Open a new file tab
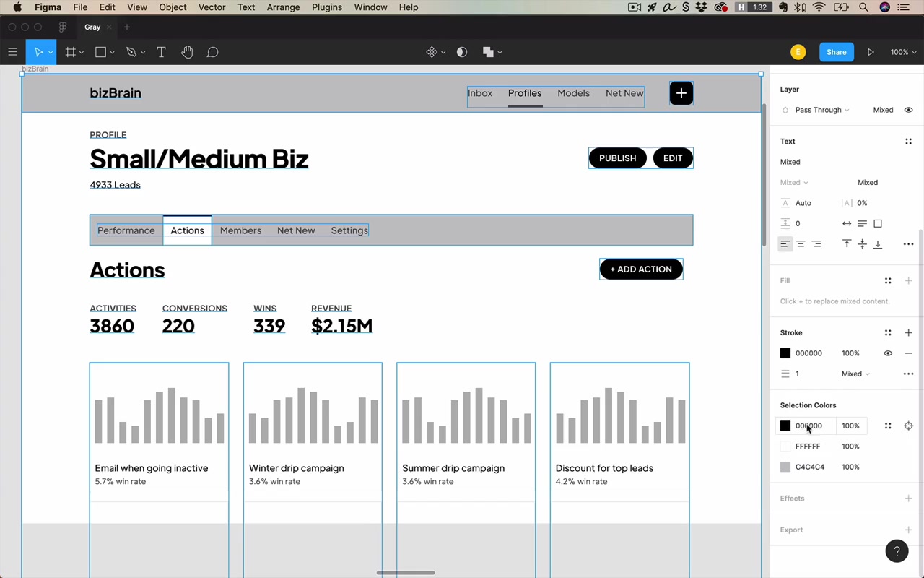924x578 pixels. [x=127, y=27]
